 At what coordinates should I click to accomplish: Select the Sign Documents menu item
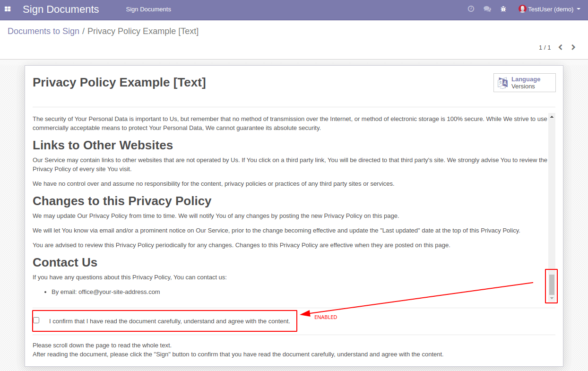[x=148, y=9]
